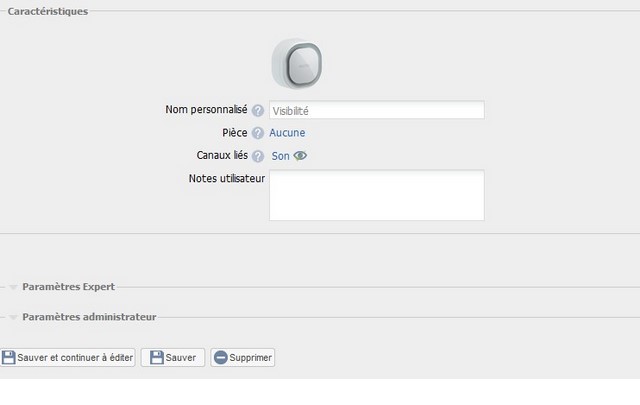
Task: Click Sauver et continuer à éditer button
Action: point(67,358)
